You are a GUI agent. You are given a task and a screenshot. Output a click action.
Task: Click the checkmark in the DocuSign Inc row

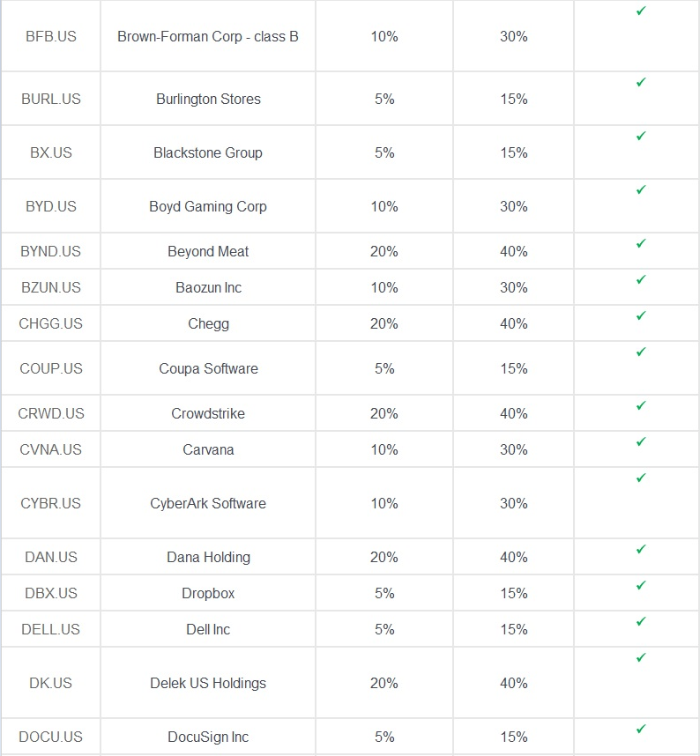point(641,729)
